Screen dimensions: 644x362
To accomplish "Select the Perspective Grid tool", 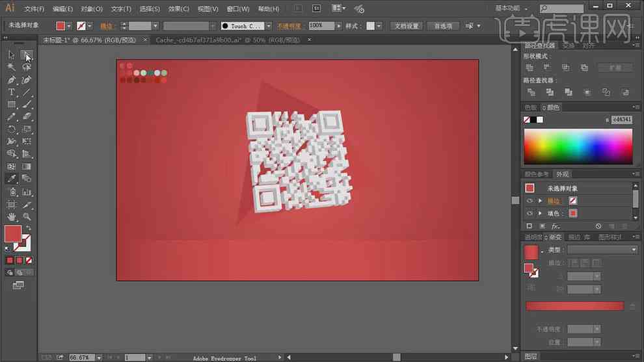I will click(27, 154).
